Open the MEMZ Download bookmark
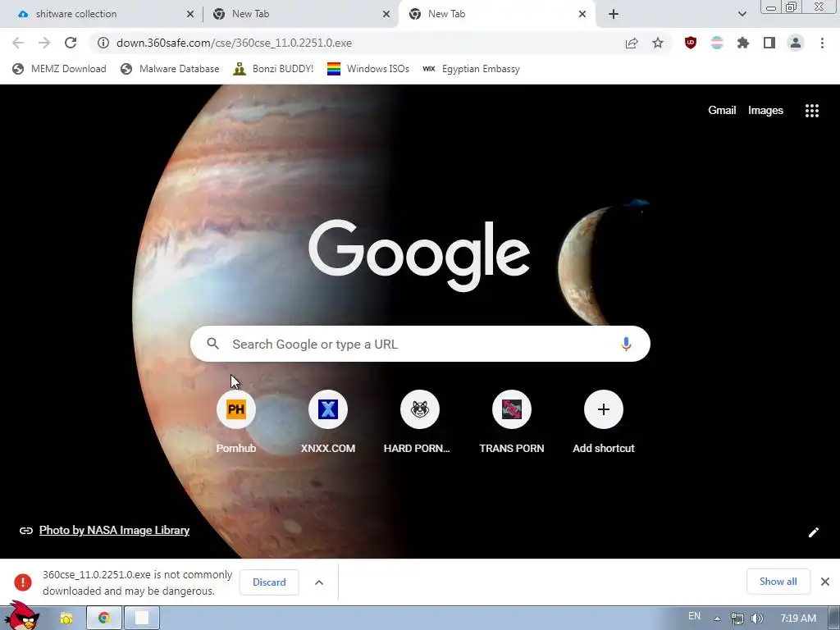The width and height of the screenshot is (840, 630). [x=59, y=69]
